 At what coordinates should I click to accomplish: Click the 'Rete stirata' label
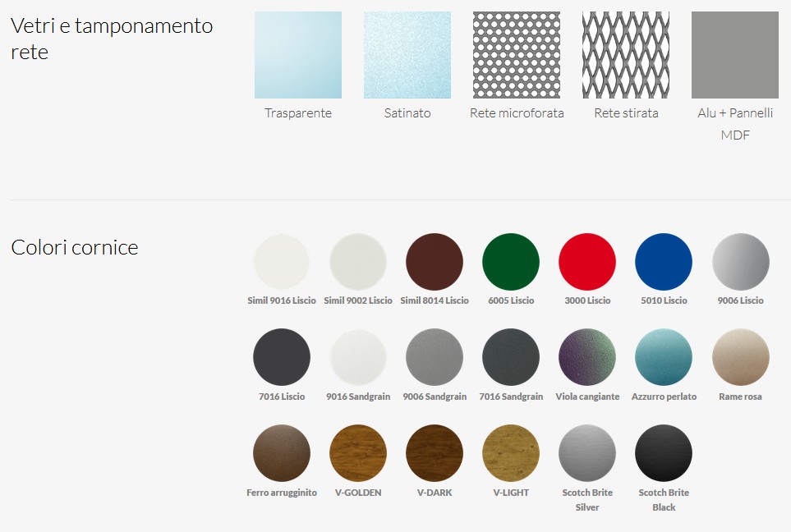[x=626, y=113]
